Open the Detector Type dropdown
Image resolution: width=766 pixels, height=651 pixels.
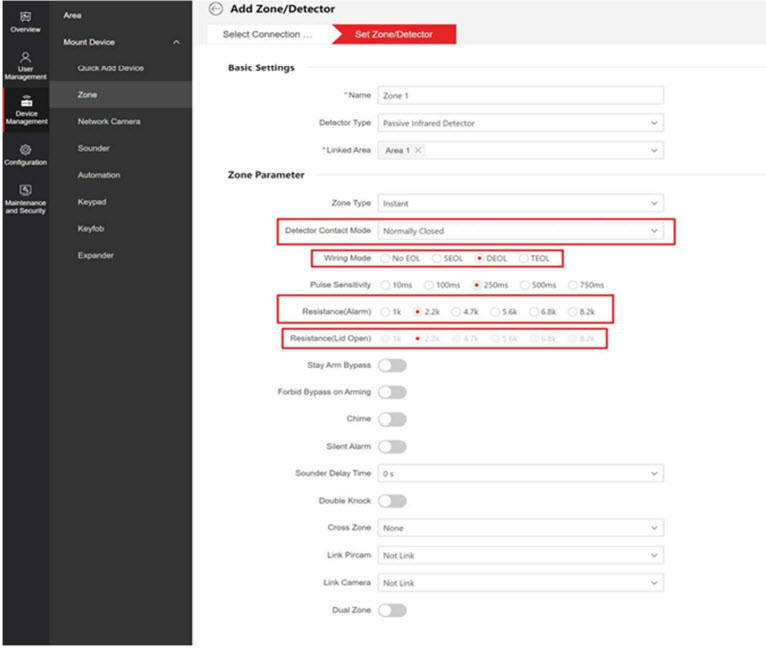click(x=520, y=123)
